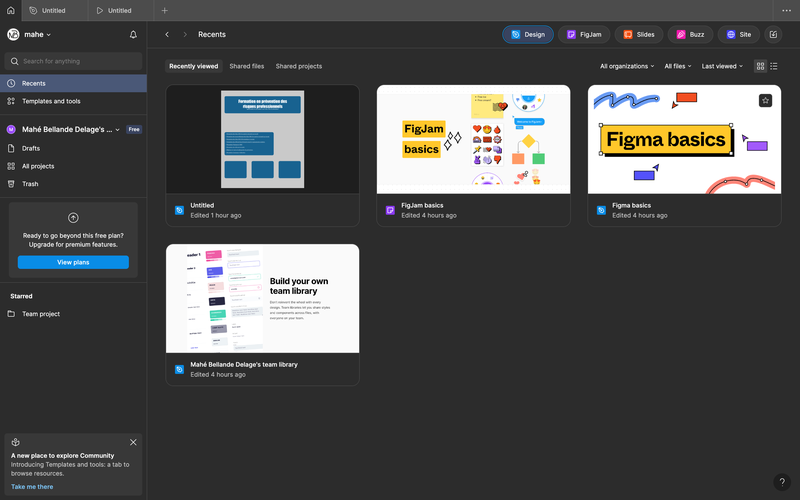
Task: Click the mahe avatar icon
Action: coord(13,34)
